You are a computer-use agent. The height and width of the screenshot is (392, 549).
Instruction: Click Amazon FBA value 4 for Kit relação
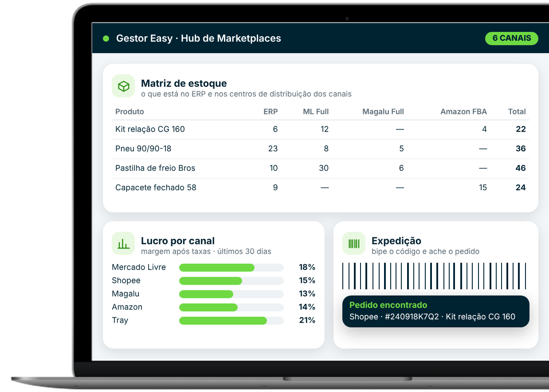[484, 129]
